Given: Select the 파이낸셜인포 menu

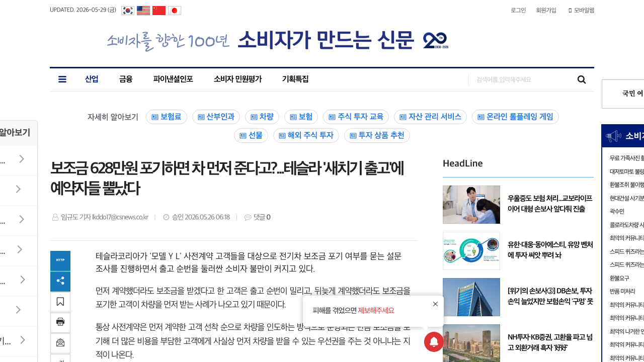Looking at the screenshot, I should coord(173,79).
